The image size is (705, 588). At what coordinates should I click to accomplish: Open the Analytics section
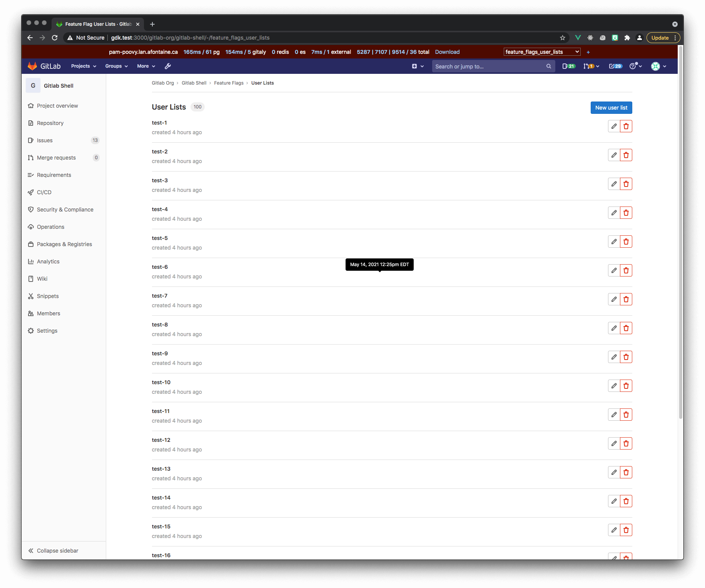(x=48, y=261)
